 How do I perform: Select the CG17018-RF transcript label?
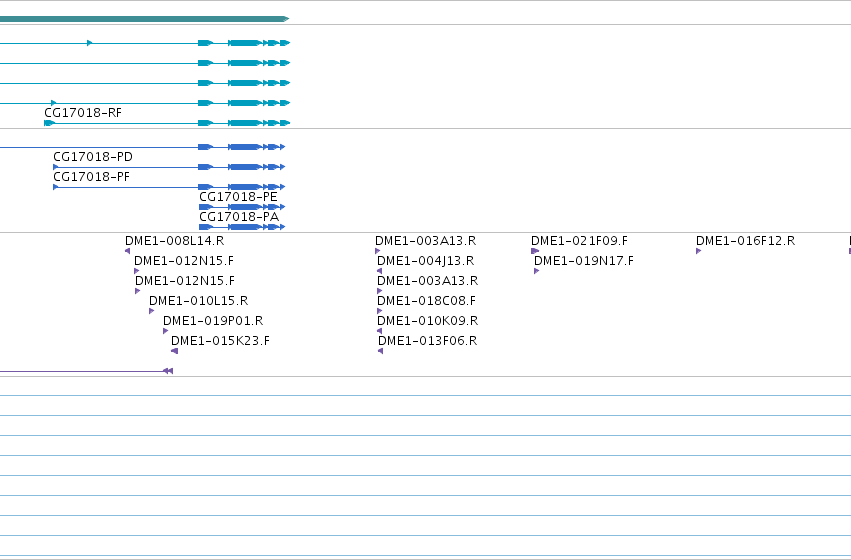tap(83, 112)
